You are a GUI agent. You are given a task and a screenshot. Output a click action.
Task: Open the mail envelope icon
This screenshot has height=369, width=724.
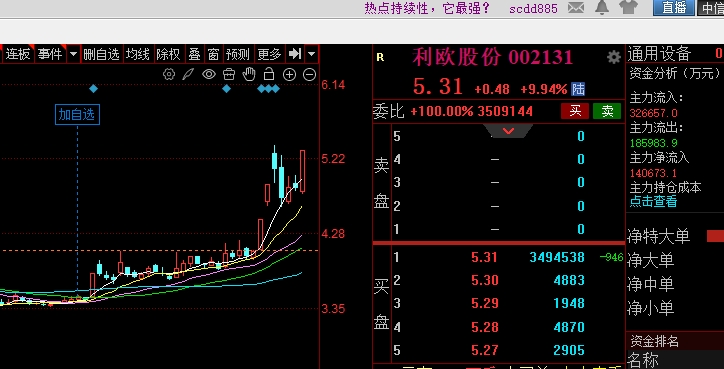(x=575, y=7)
